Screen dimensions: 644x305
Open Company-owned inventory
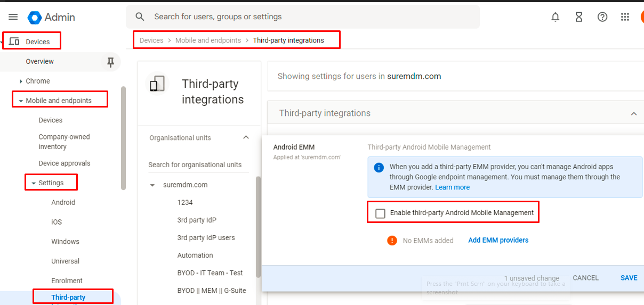click(64, 142)
